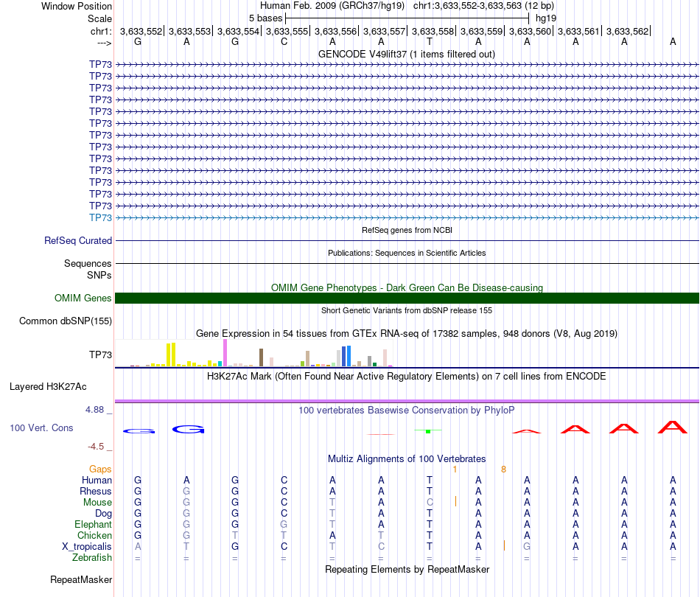Click Human Feb. 2009 (GRCh37/hg19) assembly text
The height and width of the screenshot is (597, 700).
click(332, 6)
